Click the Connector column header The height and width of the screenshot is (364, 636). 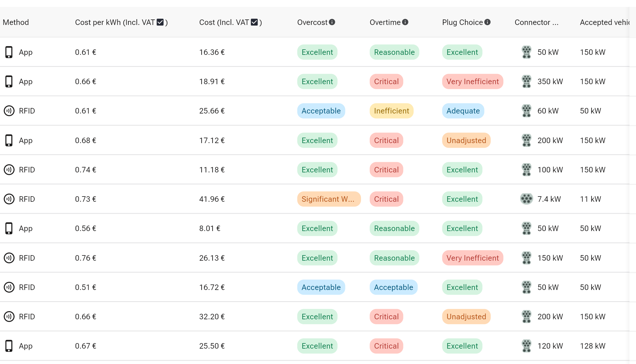coord(536,22)
